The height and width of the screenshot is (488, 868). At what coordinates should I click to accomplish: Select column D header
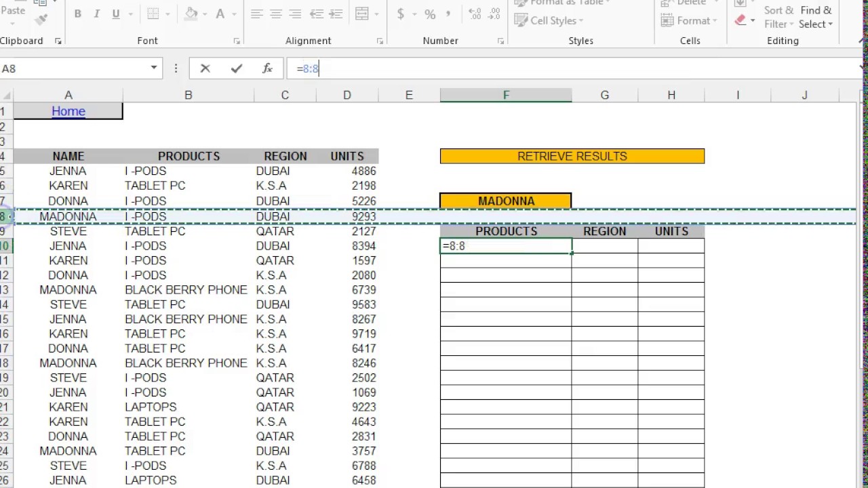tap(347, 96)
